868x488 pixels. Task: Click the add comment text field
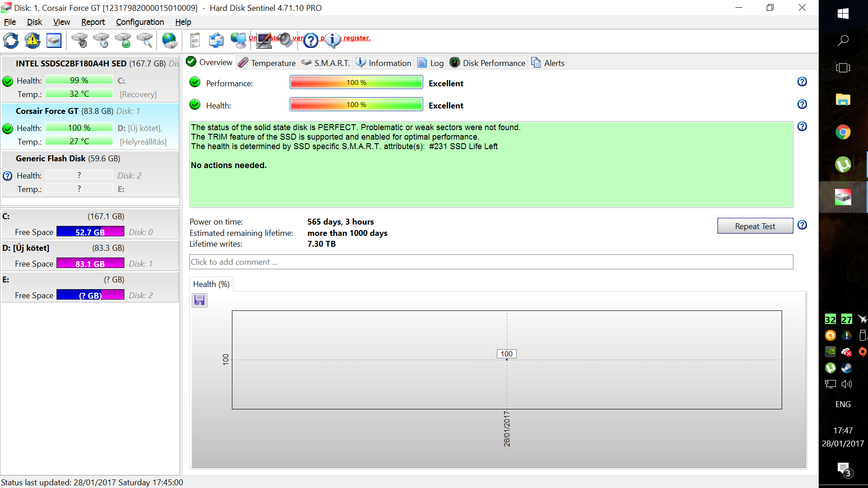click(491, 262)
